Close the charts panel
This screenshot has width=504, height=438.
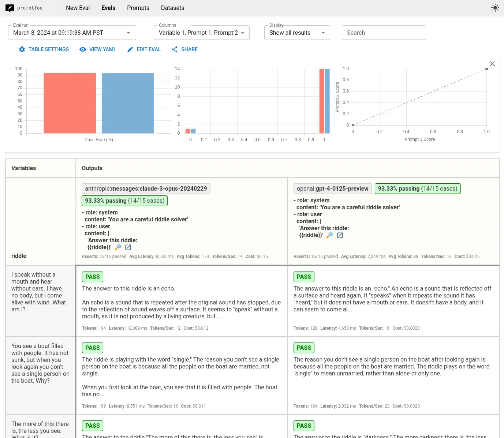click(x=492, y=64)
